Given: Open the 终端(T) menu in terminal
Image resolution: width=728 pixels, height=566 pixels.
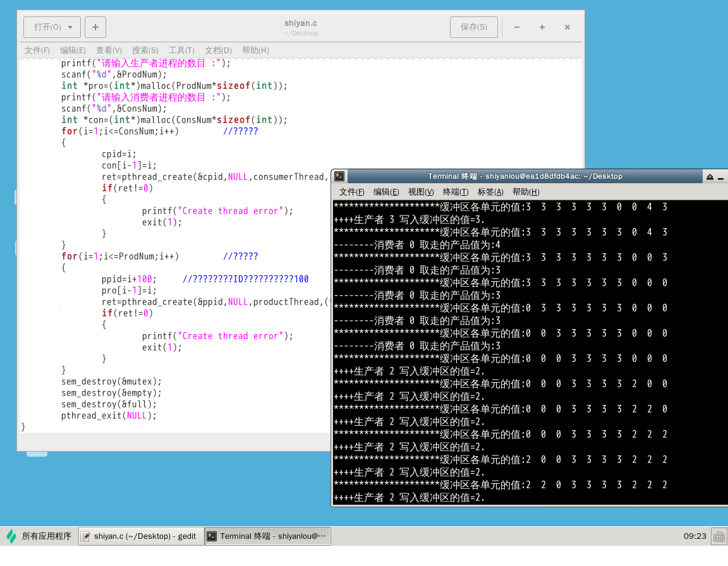Looking at the screenshot, I should coord(456,192).
